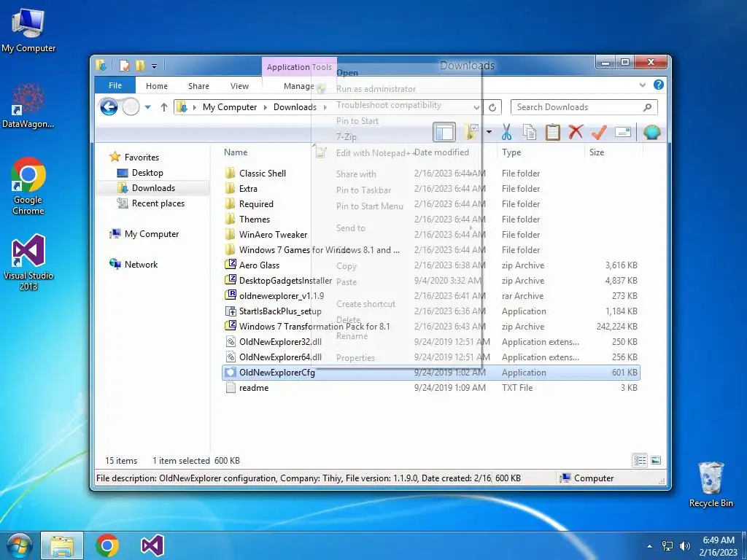Choose Properties in the context menu

pos(355,357)
